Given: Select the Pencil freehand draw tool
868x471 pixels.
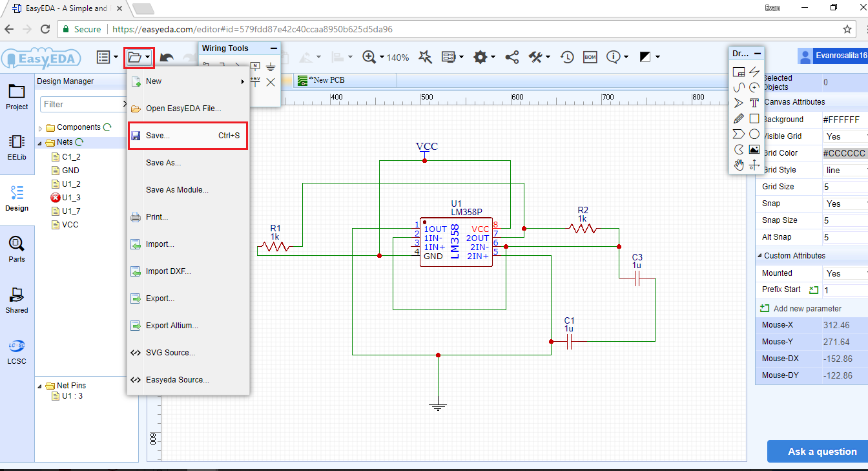Looking at the screenshot, I should coord(739,118).
